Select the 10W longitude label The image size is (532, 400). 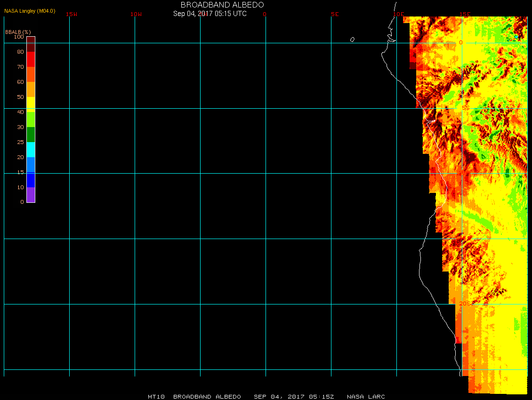click(x=136, y=14)
